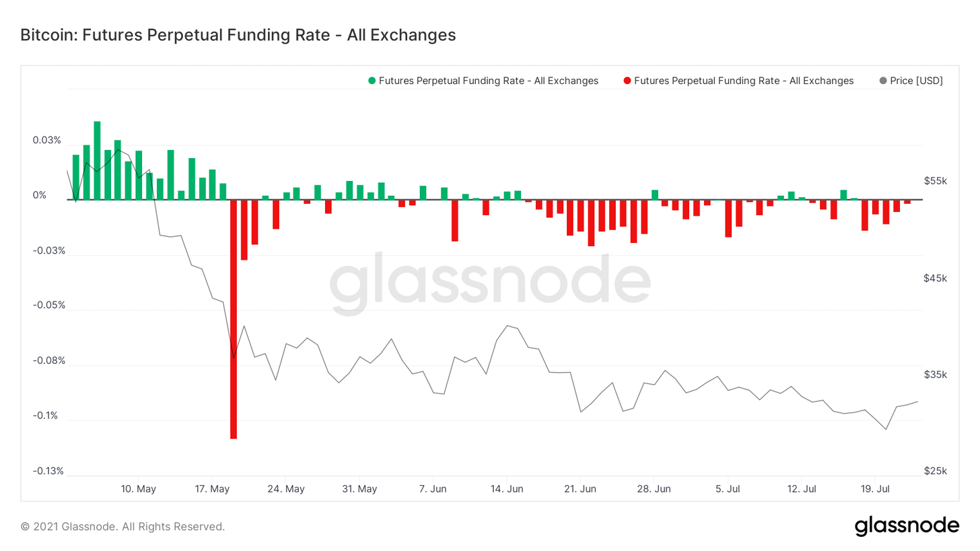Viewport: 980px width, 551px height.
Task: Click the 14. Jun date label
Action: (506, 488)
